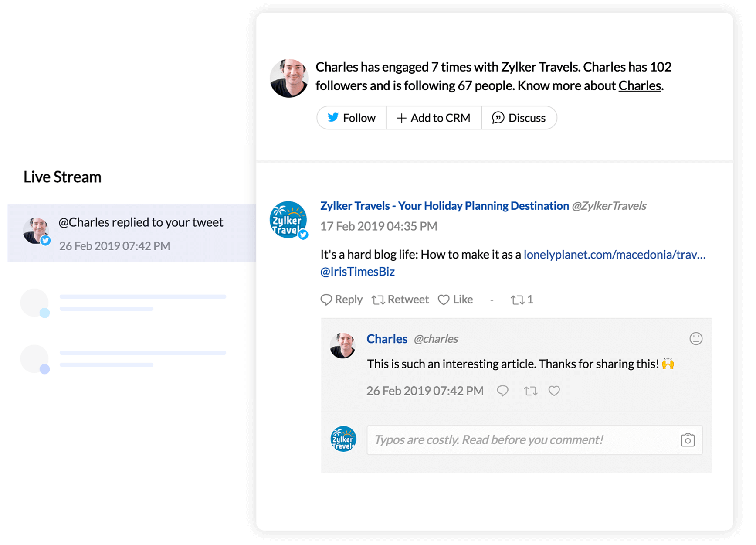
Task: Click the comment input field
Action: coord(535,440)
